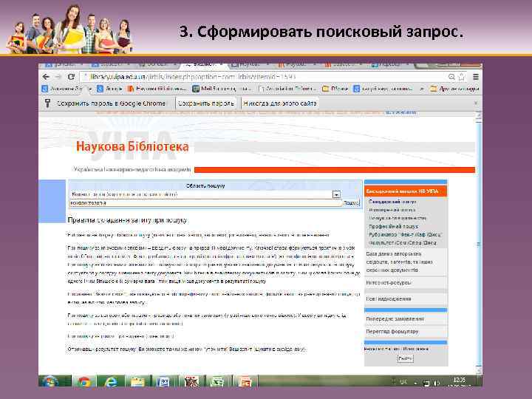
Task: Expand hidden bookmarks with chevron
Action: tap(422, 89)
